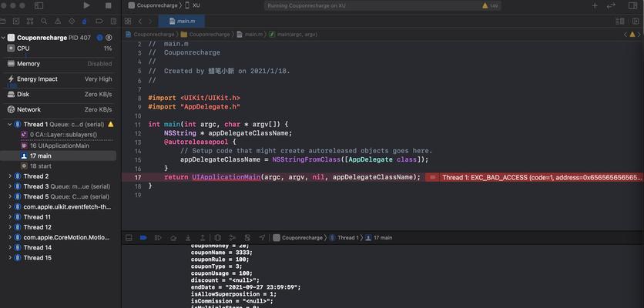Click the EXC_BAD_ACCESS error annotation

click(x=535, y=177)
